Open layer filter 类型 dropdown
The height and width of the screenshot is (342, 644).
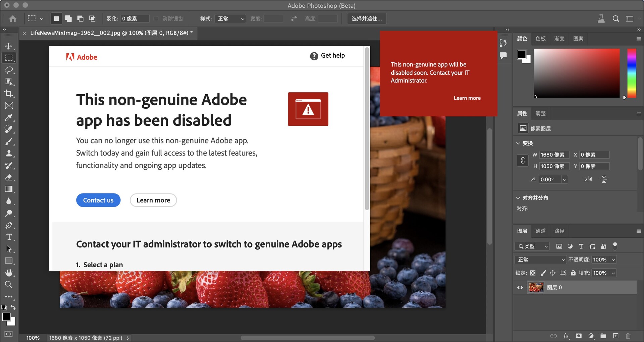[x=532, y=246]
